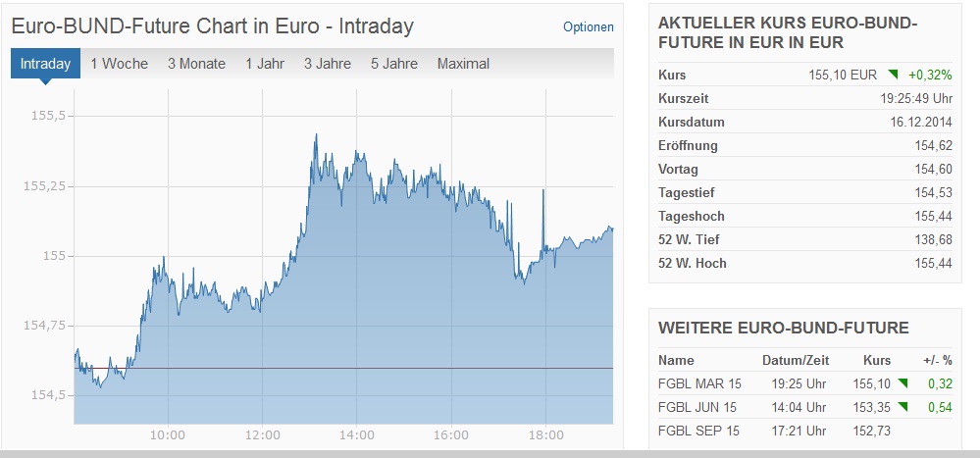This screenshot has height=458, width=980.
Task: Open the 3 Monate timeframe tab
Action: coord(196,64)
